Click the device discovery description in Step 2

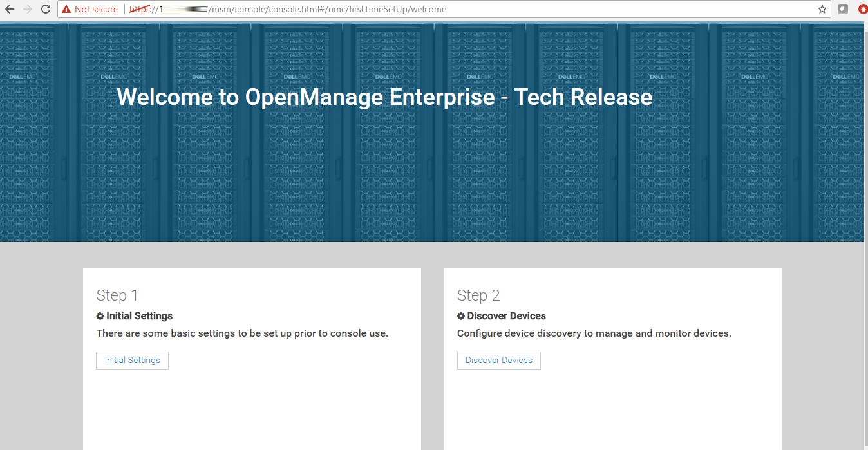594,333
